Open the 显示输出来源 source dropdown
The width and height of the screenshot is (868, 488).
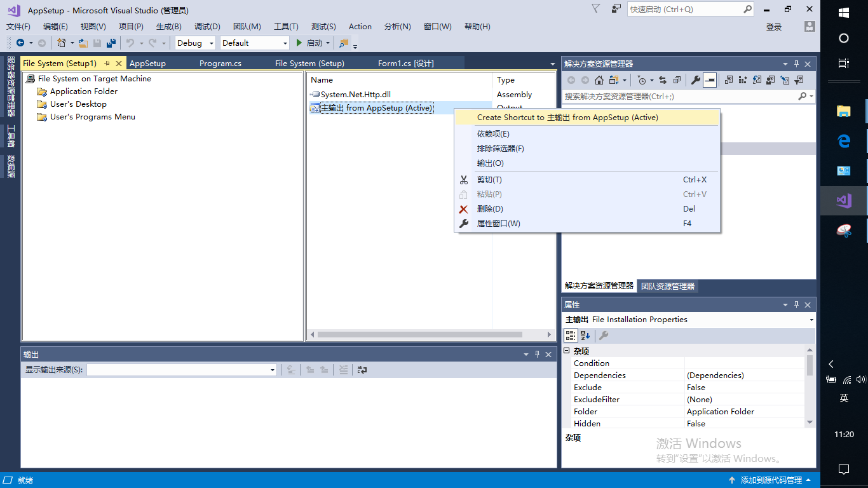pos(272,369)
